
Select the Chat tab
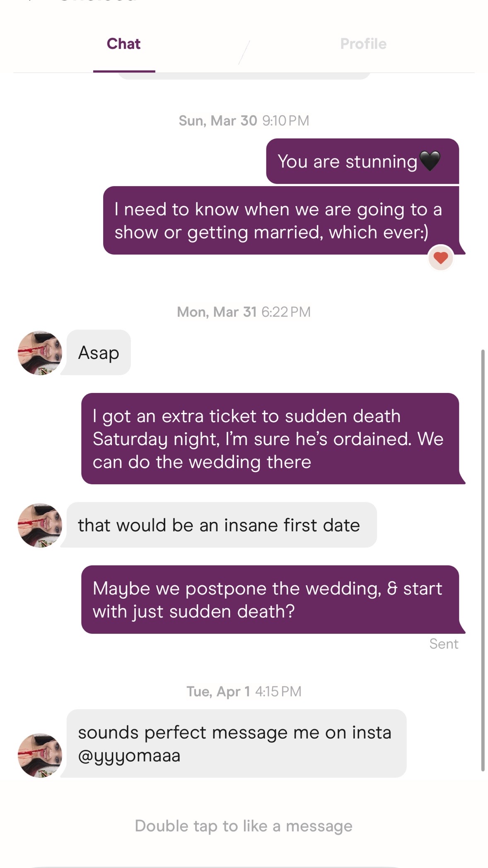[123, 44]
